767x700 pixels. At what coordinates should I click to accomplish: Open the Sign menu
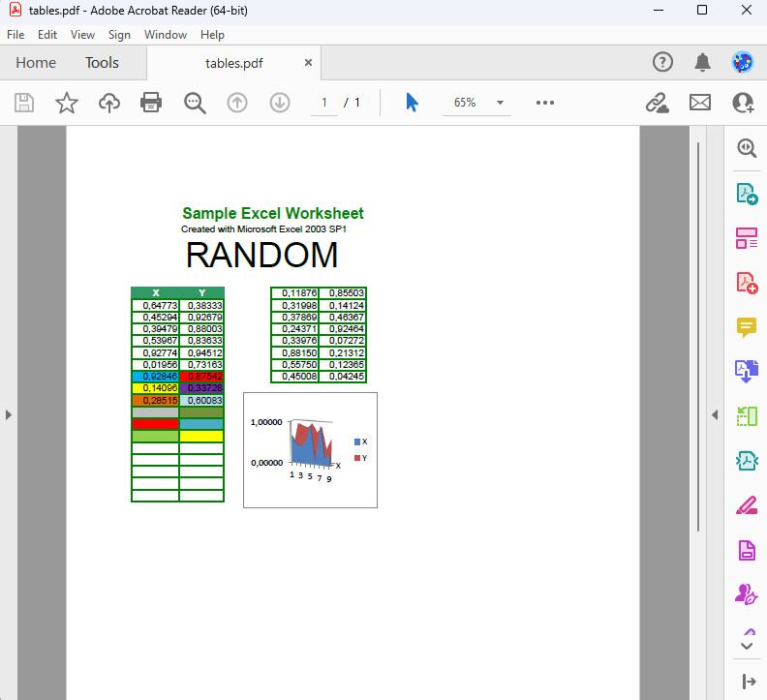coord(119,35)
